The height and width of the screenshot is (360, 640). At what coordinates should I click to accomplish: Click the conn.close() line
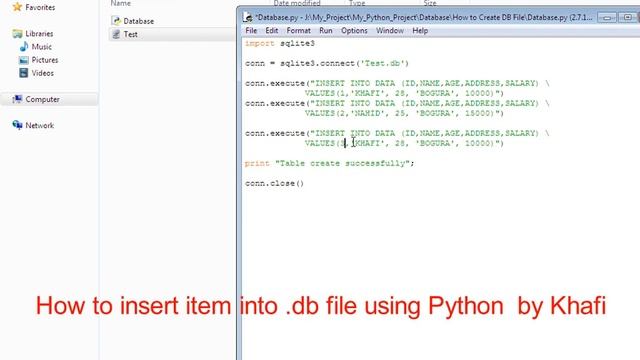[274, 183]
